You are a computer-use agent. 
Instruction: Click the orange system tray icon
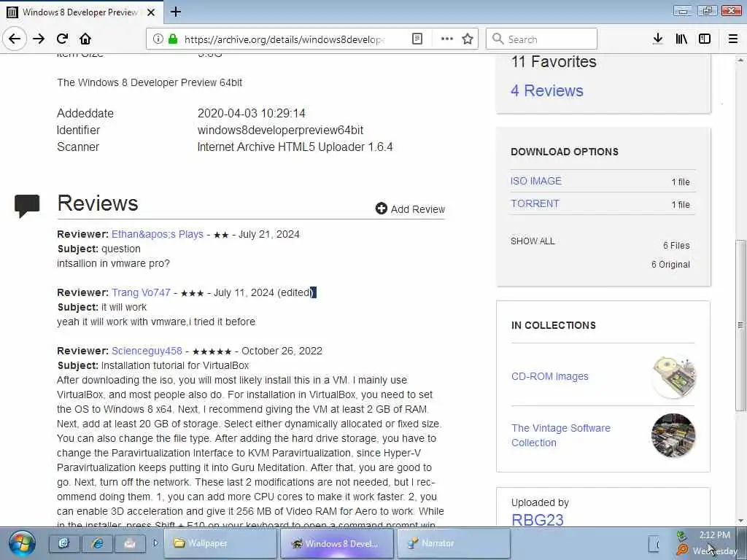tap(681, 550)
